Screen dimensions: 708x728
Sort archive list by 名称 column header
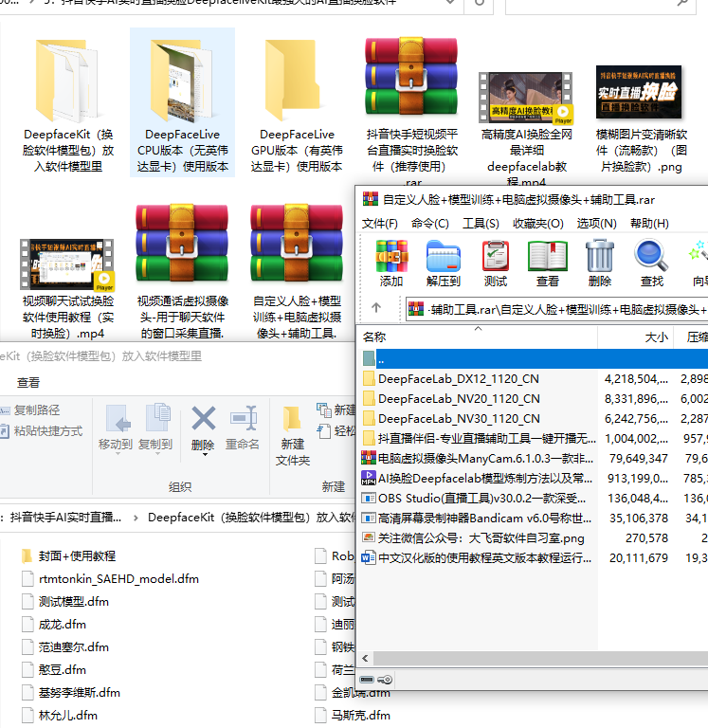[x=478, y=337]
